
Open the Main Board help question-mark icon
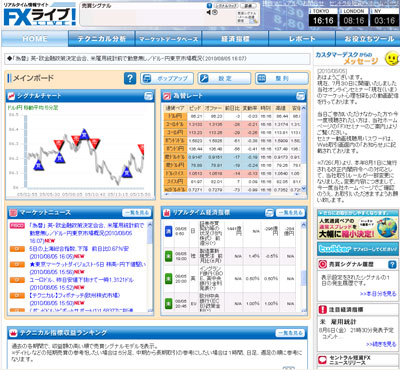[x=130, y=78]
